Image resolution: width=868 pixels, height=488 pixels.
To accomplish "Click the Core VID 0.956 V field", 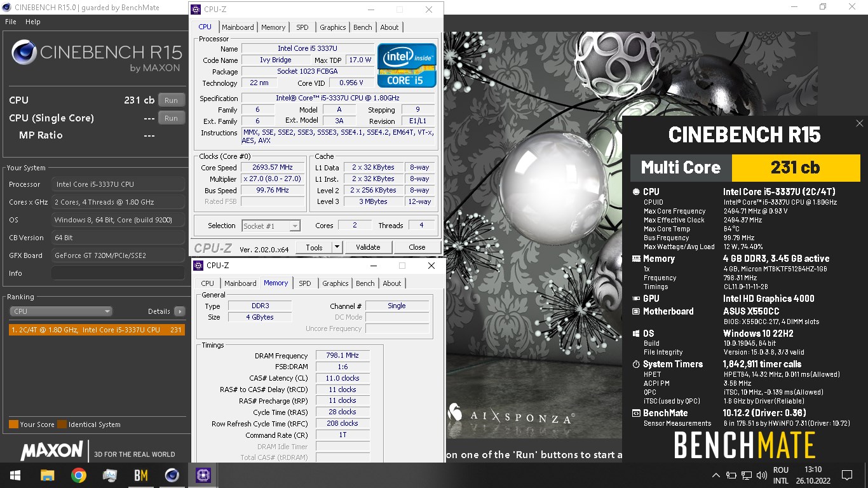I will click(x=351, y=83).
